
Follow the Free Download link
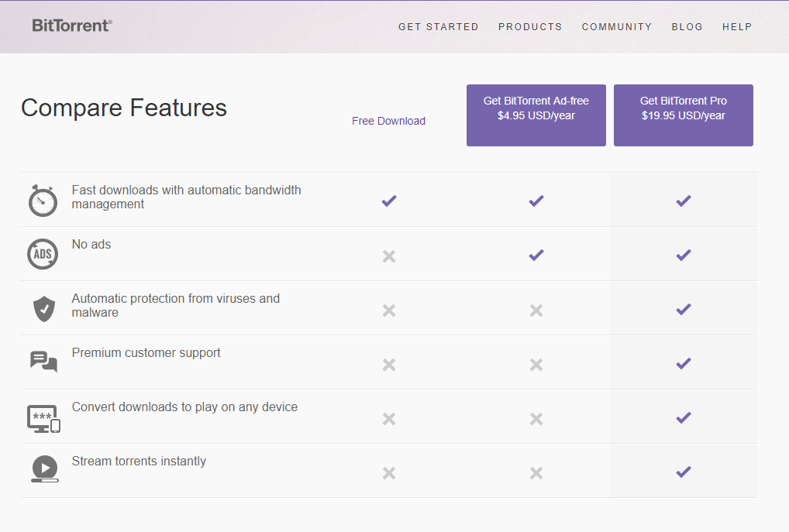pos(388,121)
